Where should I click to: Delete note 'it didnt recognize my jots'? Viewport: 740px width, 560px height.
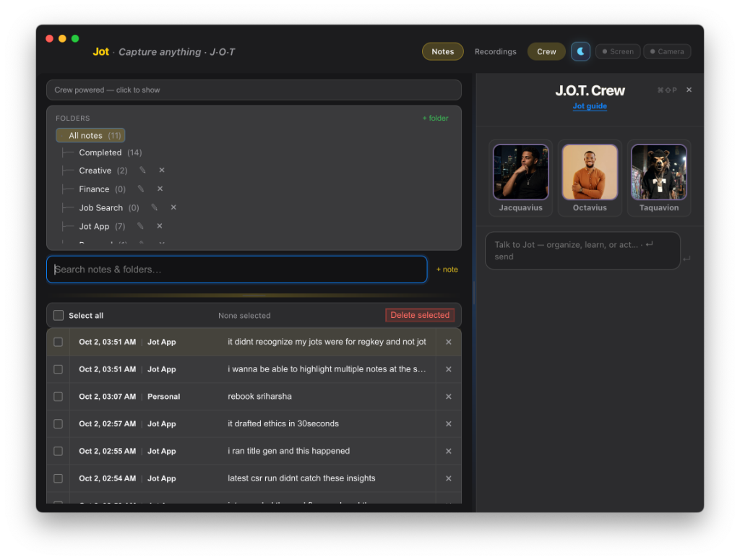point(448,342)
